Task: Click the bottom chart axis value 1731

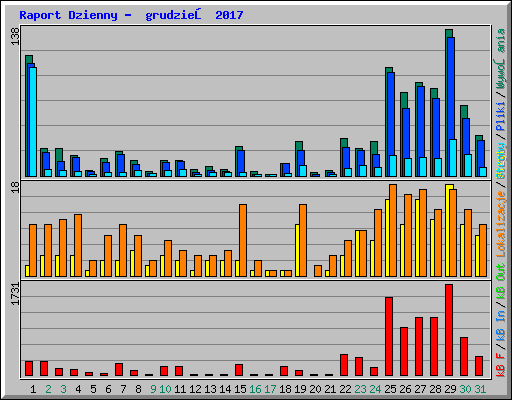Action: pyautogui.click(x=15, y=294)
